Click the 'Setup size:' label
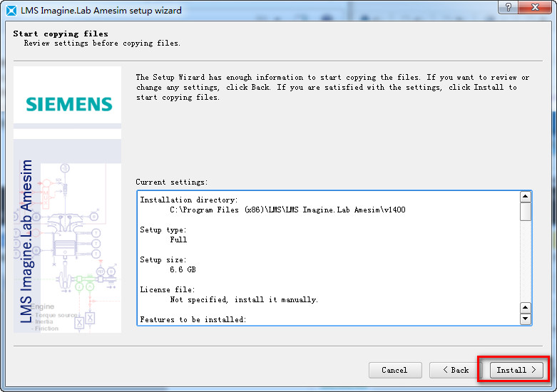This screenshot has width=557, height=392. click(x=163, y=259)
